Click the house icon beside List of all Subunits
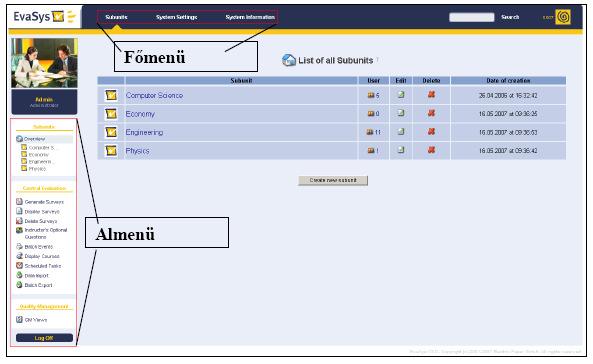This screenshot has height=364, width=593. (x=289, y=60)
